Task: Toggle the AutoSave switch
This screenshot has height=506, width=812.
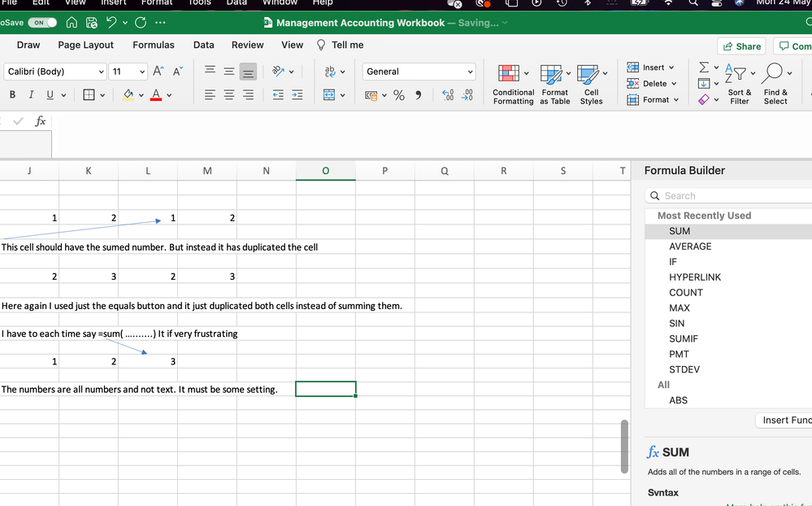Action: (x=42, y=23)
